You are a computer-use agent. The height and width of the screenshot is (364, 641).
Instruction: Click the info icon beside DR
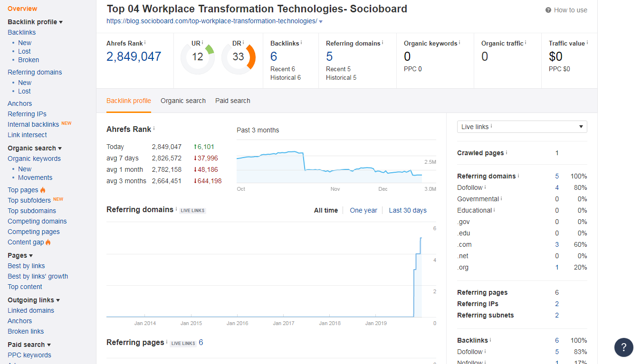pyautogui.click(x=243, y=43)
